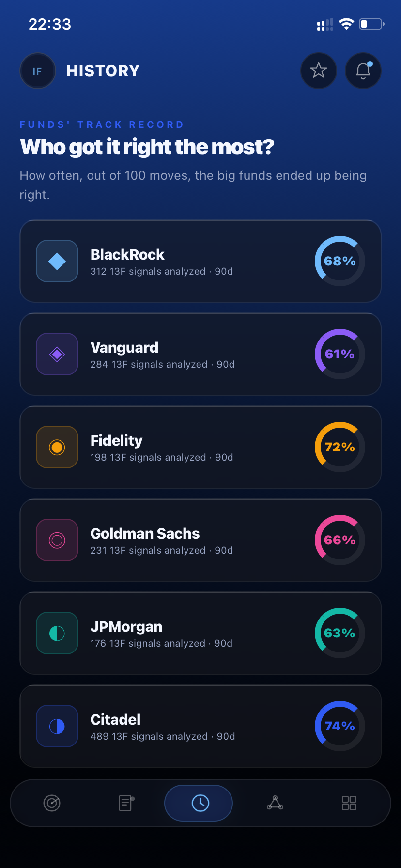Screen dimensions: 401x868
Task: Open the BlackRock fund row
Action: [200, 261]
